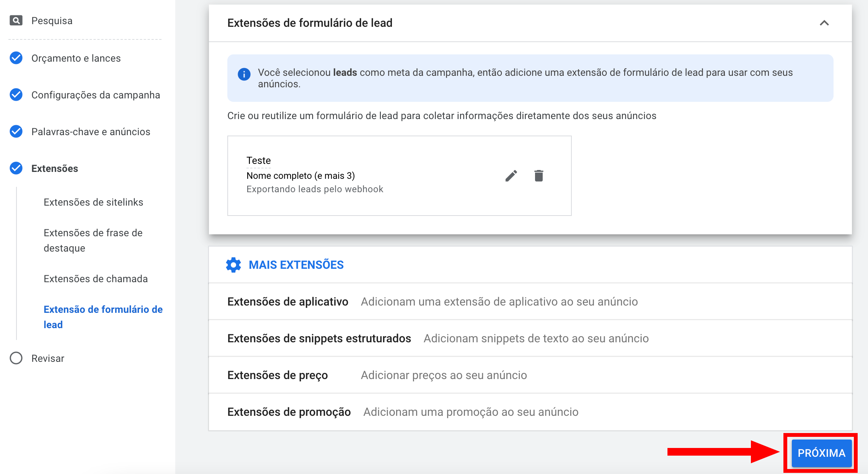Click the Palavras-chave e anúncios checkmark icon
This screenshot has width=868, height=474.
16,131
